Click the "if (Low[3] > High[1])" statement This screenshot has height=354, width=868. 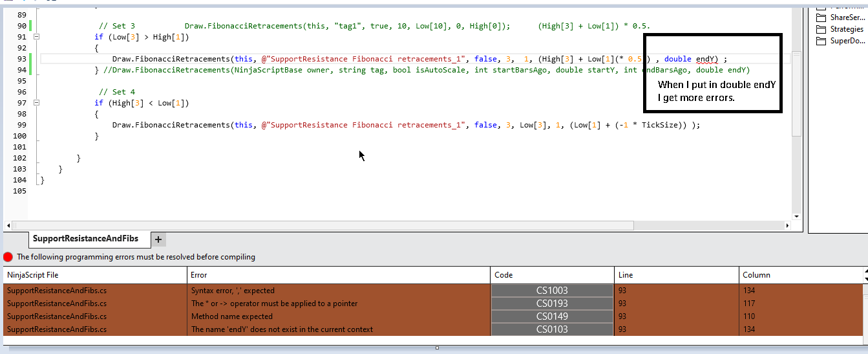(x=142, y=37)
